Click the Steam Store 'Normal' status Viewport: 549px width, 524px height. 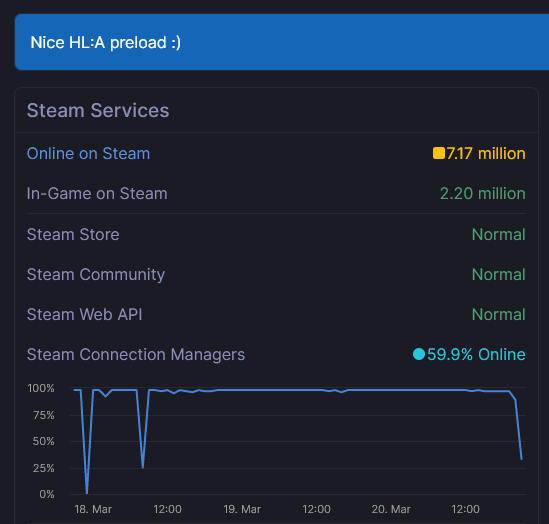[x=499, y=234]
